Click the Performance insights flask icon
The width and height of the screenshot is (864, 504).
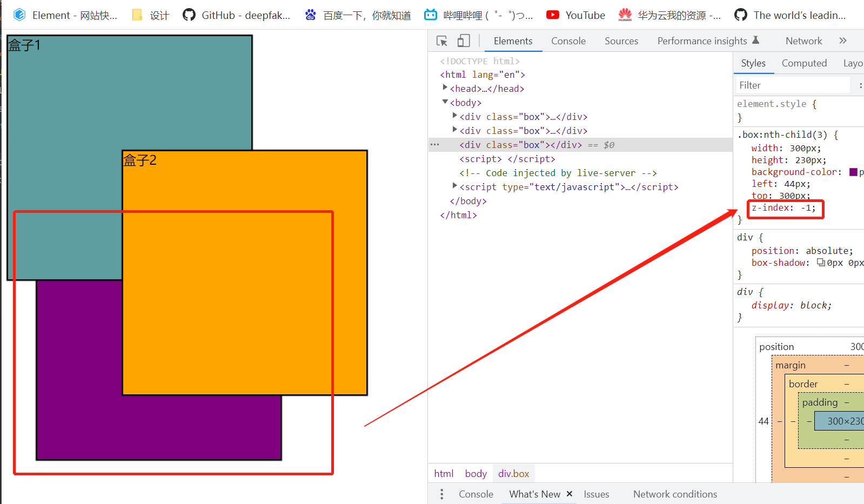click(756, 40)
